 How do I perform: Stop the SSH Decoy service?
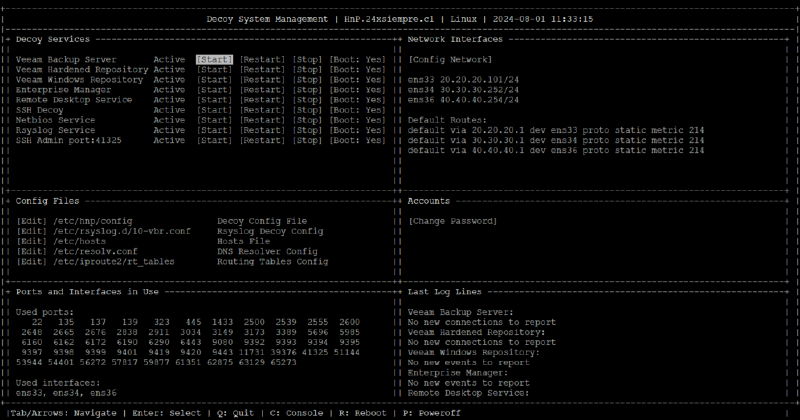(307, 110)
